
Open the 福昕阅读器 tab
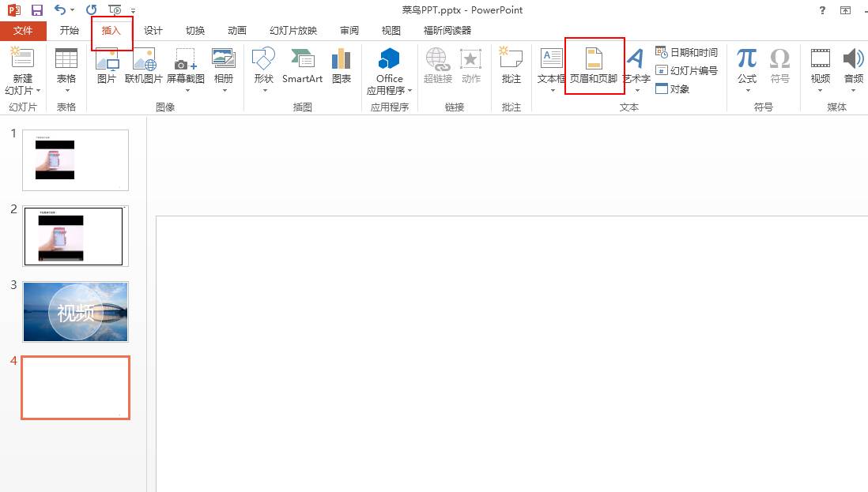447,30
